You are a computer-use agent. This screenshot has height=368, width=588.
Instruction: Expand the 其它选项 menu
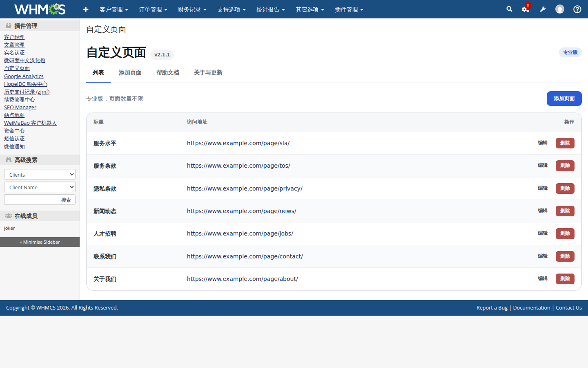pos(310,9)
